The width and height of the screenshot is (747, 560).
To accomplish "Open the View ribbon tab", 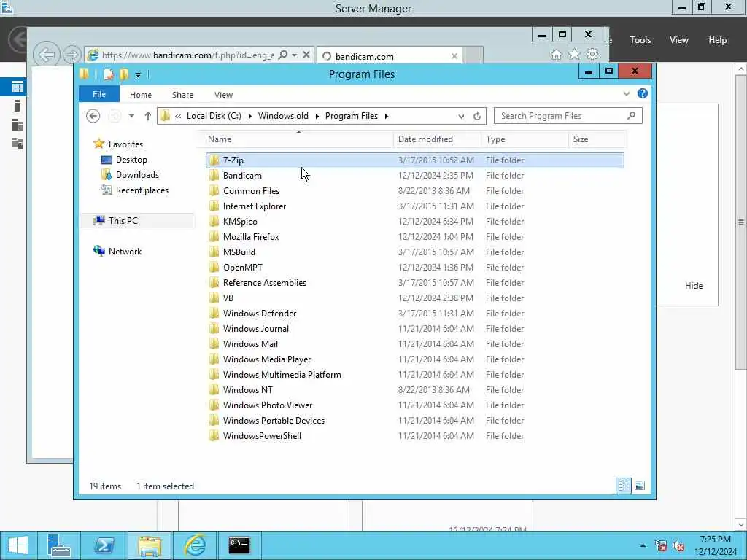I will (x=223, y=95).
